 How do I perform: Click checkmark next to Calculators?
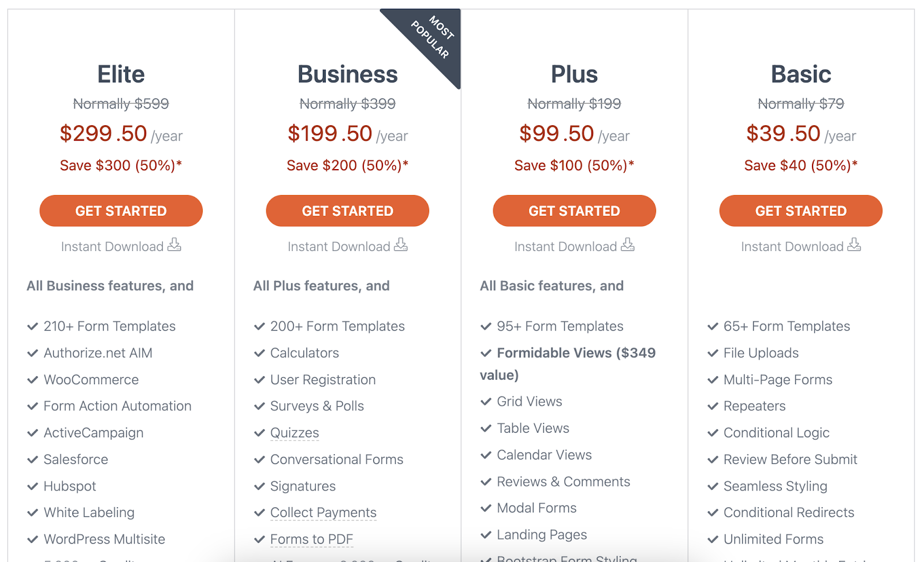tap(259, 353)
